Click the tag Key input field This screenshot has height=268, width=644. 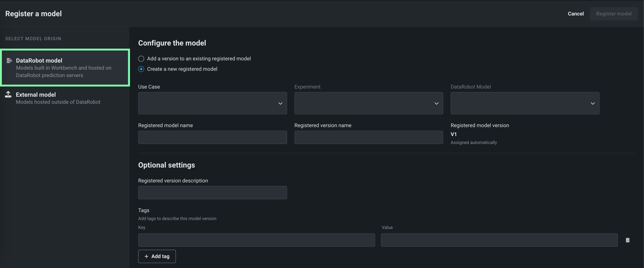(256, 240)
